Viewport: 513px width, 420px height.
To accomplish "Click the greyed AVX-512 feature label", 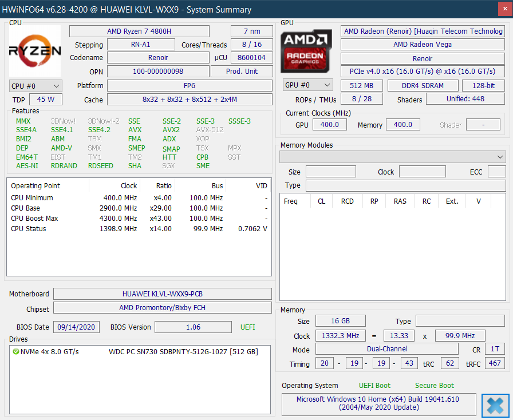I will (210, 130).
